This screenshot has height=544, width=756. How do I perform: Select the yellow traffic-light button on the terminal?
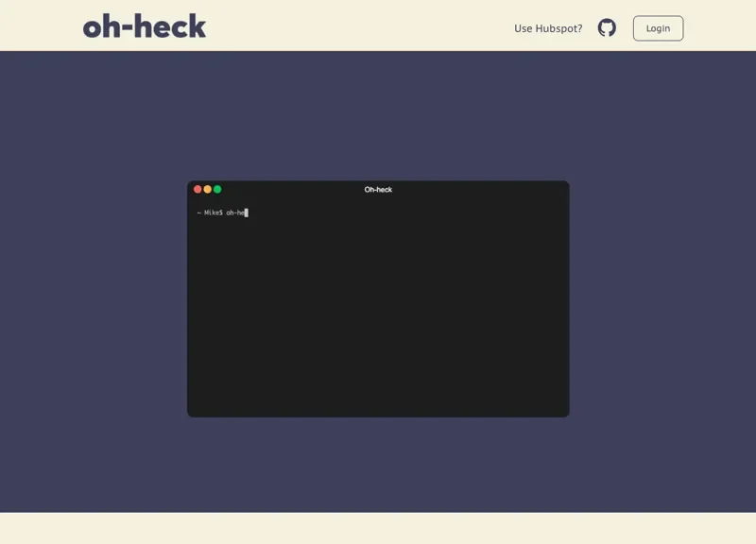coord(208,189)
